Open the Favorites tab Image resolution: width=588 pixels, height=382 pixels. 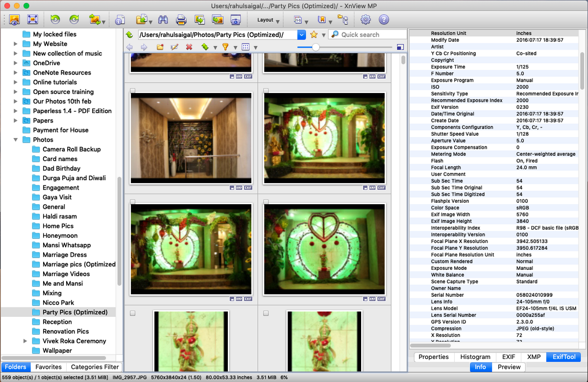[x=49, y=367]
